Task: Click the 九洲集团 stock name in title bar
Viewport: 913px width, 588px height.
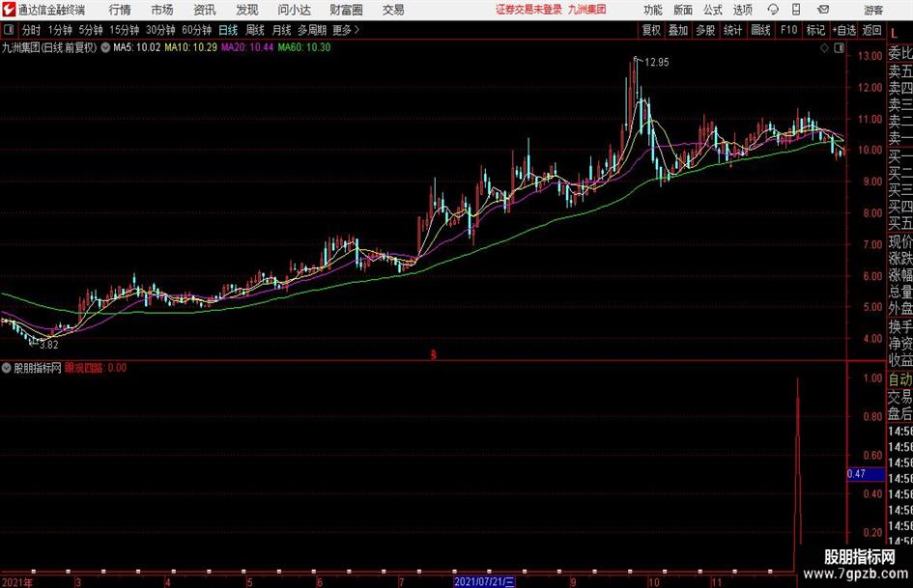Action: click(x=587, y=10)
